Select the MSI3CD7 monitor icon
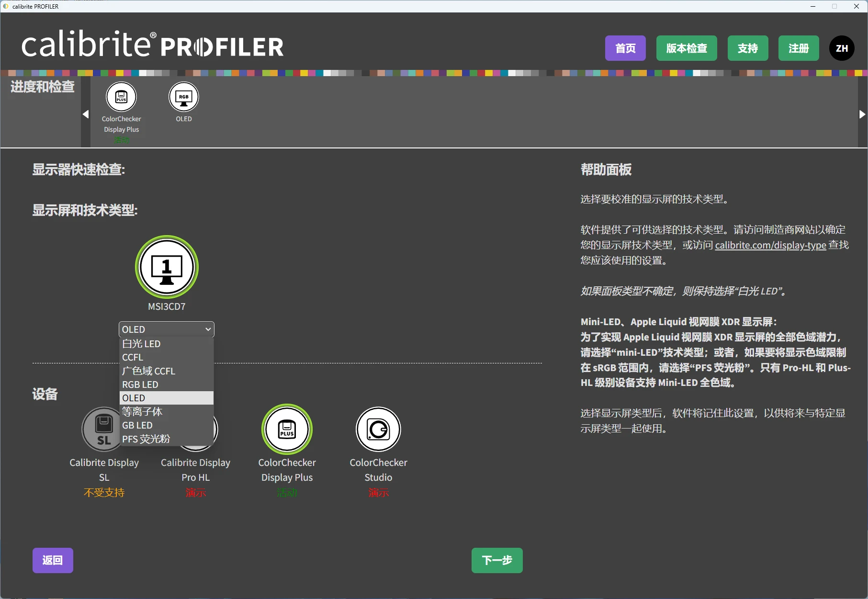Viewport: 868px width, 599px height. point(167,267)
